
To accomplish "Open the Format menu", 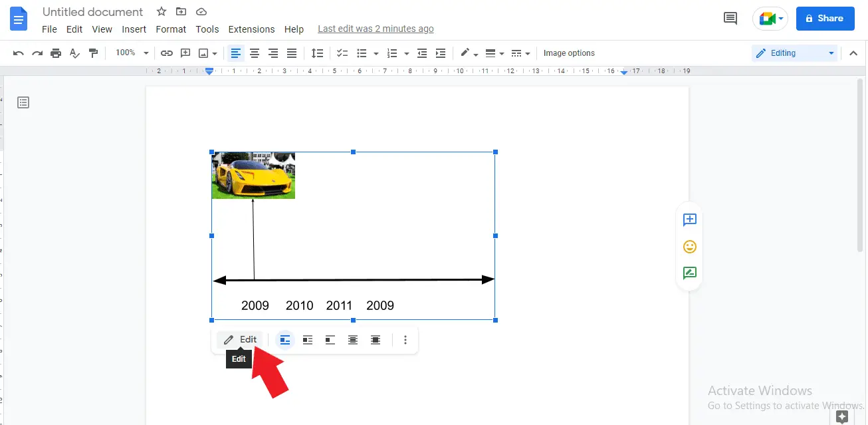I will tap(171, 29).
